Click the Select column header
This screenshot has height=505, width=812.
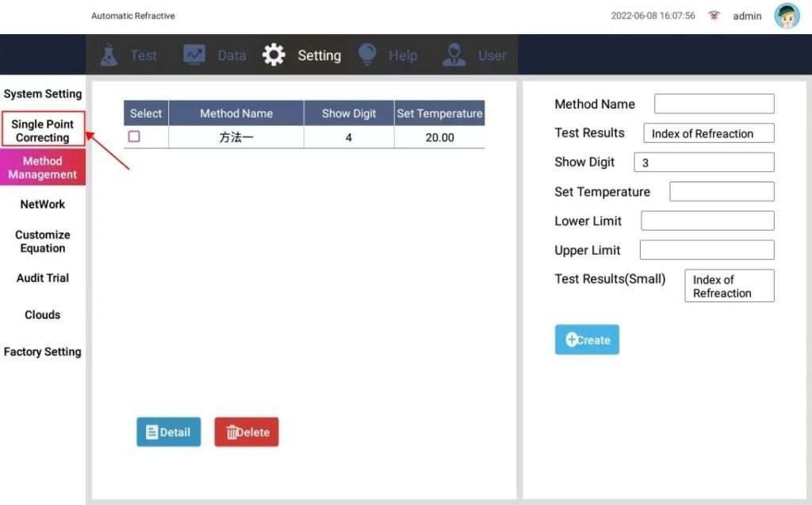coord(146,113)
